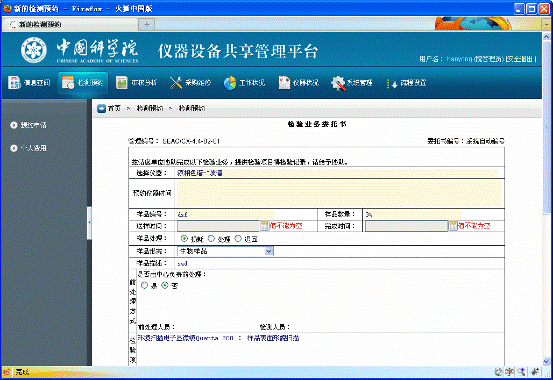Expand the 生物样品 sample type dropdown
The height and width of the screenshot is (380, 553).
pyautogui.click(x=269, y=251)
